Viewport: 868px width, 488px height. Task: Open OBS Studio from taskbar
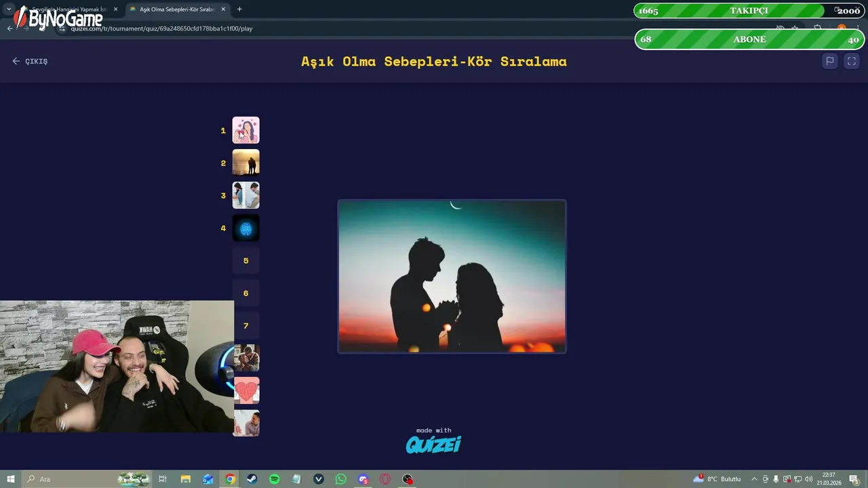point(408,479)
